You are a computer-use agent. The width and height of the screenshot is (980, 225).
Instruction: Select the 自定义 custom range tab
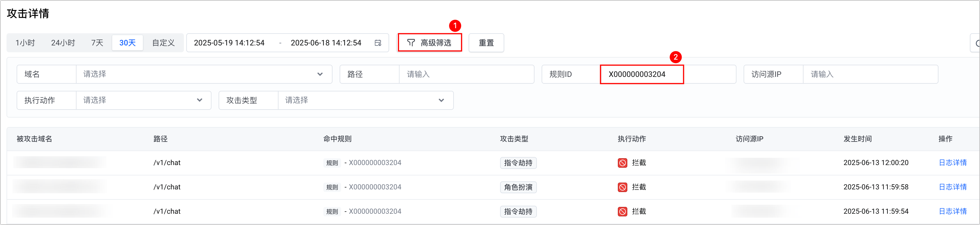coord(163,43)
